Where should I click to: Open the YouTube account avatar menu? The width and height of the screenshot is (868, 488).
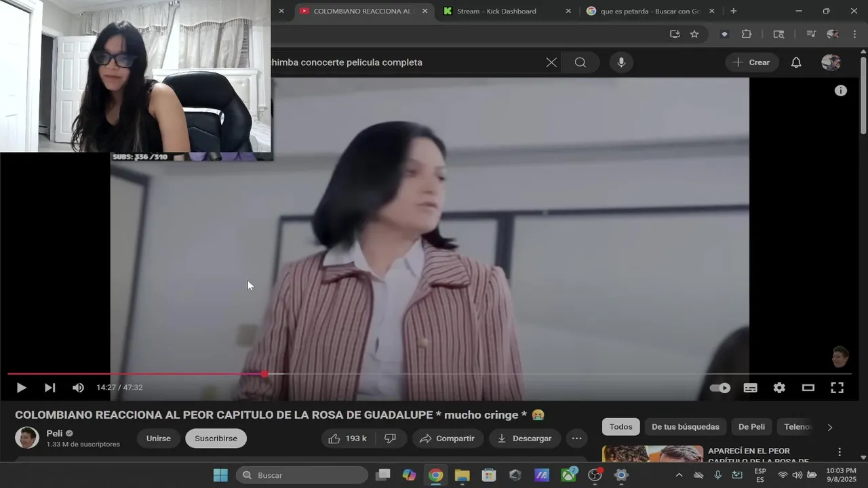coord(831,62)
